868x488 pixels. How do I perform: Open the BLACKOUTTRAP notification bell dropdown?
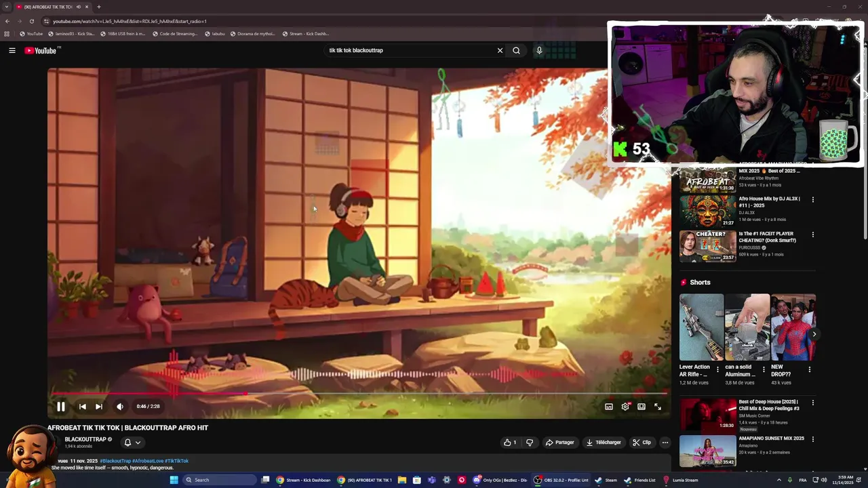click(x=132, y=443)
